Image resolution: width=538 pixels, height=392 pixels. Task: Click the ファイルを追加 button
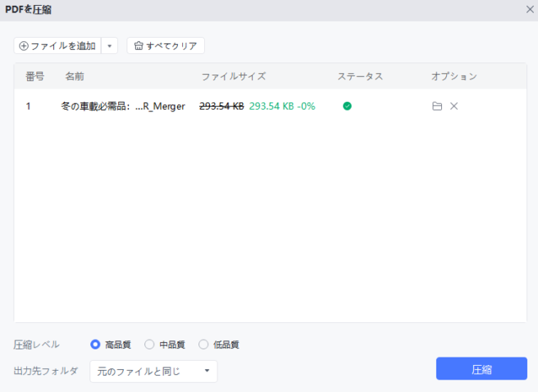(57, 46)
